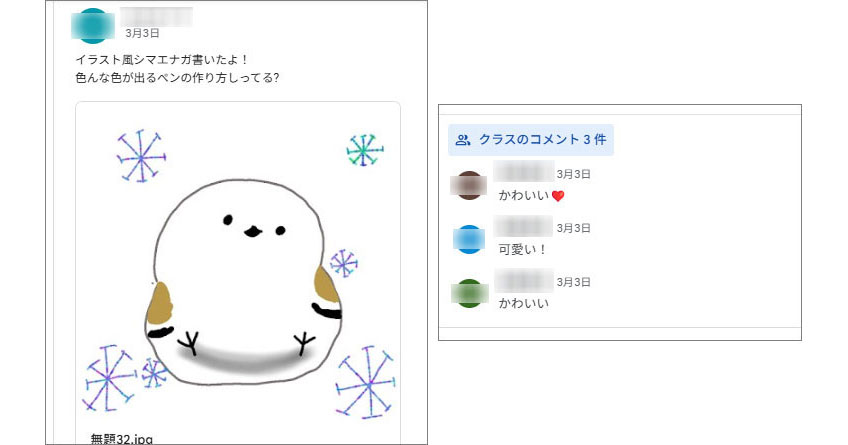Viewport: 848px width, 445px height.
Task: Click the people icon beside クラスのコメント
Action: [x=463, y=140]
